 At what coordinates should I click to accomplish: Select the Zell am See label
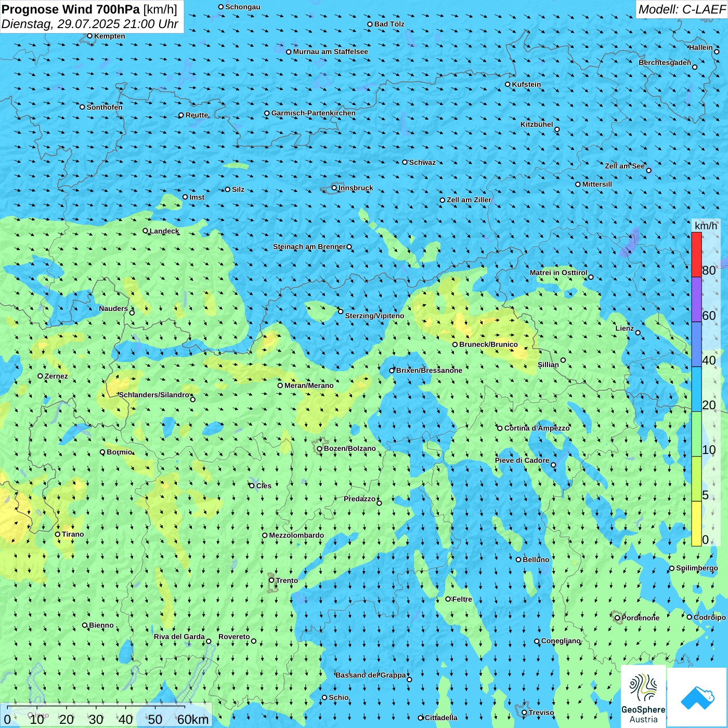click(x=625, y=166)
